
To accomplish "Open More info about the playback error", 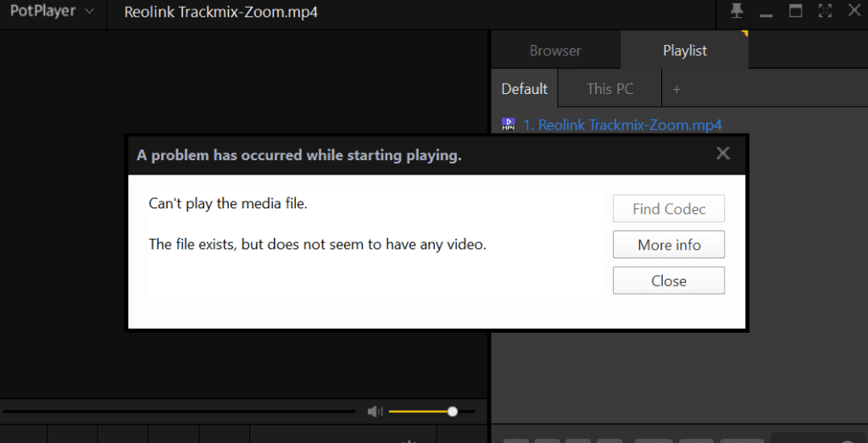I will pos(668,245).
